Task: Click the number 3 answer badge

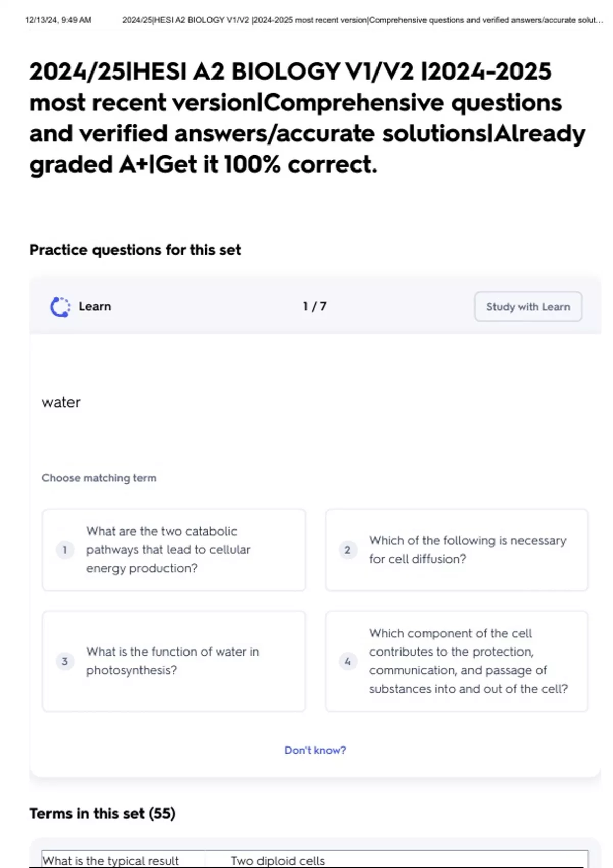Action: pyautogui.click(x=65, y=661)
